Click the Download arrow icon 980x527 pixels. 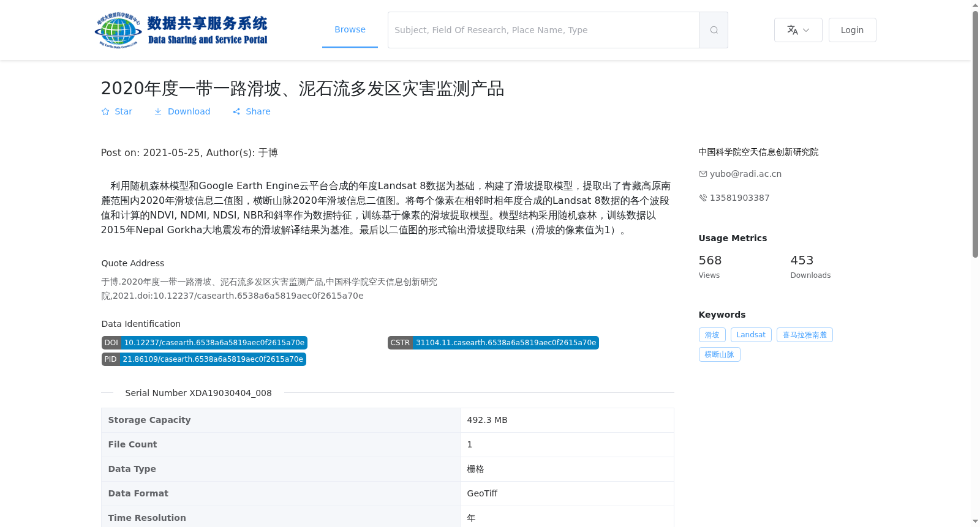pos(158,111)
